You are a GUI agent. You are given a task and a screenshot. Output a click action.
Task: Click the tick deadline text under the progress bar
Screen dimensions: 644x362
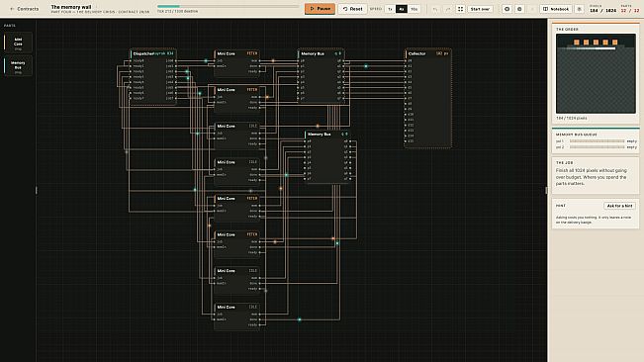click(x=177, y=12)
